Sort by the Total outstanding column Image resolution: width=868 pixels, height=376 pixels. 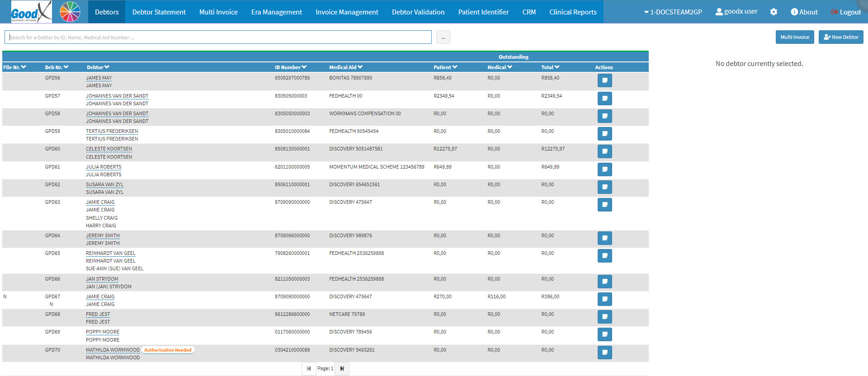[550, 67]
